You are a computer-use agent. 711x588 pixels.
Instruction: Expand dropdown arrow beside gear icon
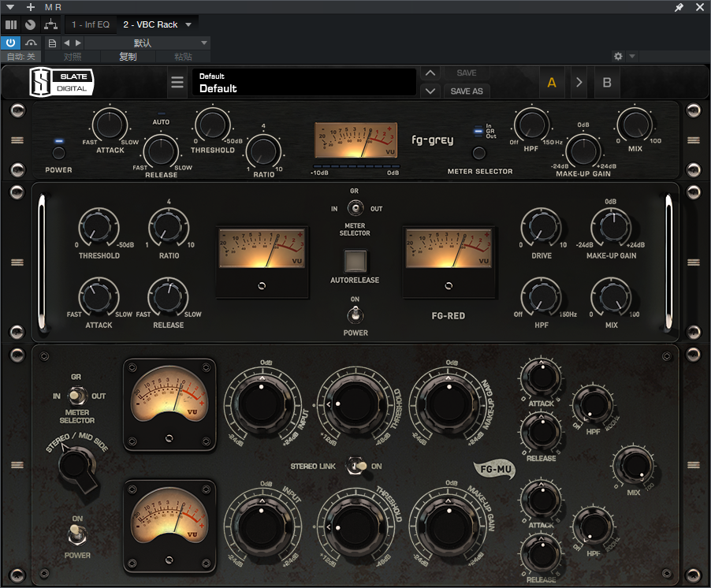pos(632,56)
